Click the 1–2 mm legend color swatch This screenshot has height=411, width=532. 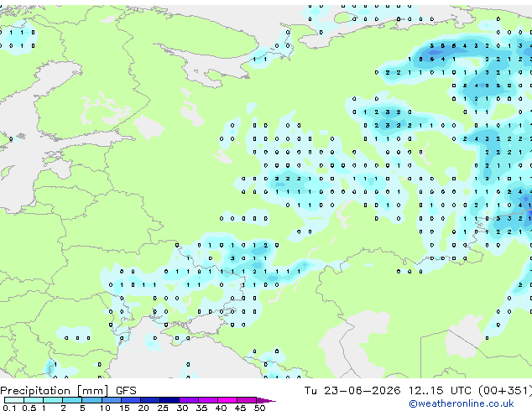coord(53,400)
